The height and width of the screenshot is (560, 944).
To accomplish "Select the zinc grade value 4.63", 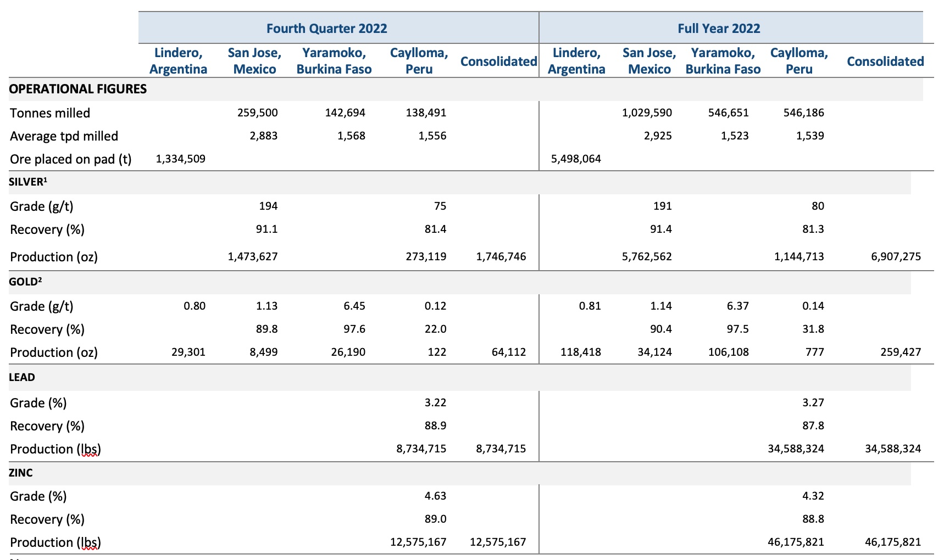I will coord(435,496).
